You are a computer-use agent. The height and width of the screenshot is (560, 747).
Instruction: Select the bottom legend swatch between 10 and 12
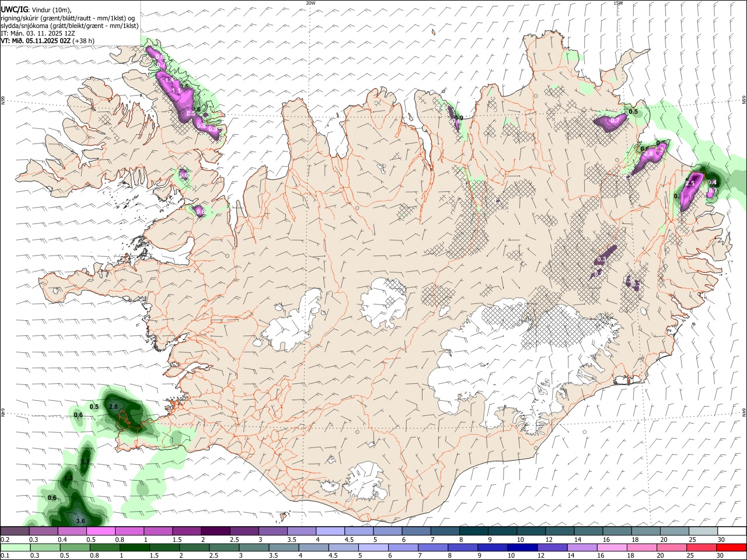click(x=523, y=547)
